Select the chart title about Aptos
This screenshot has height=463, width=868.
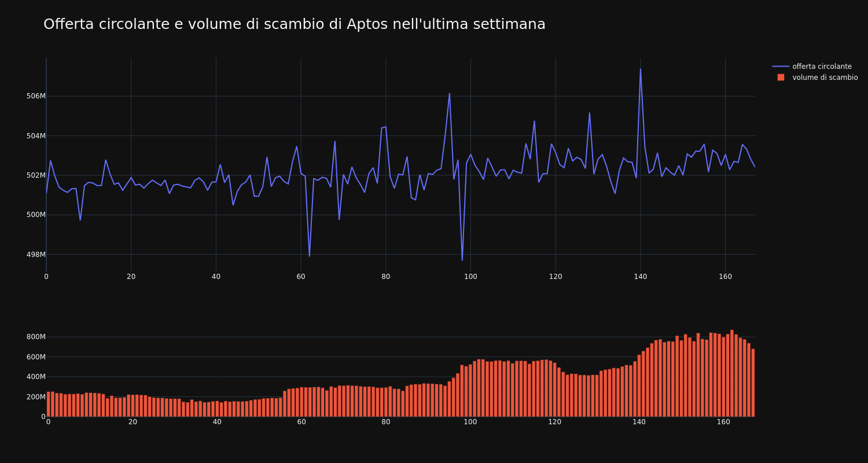click(295, 24)
